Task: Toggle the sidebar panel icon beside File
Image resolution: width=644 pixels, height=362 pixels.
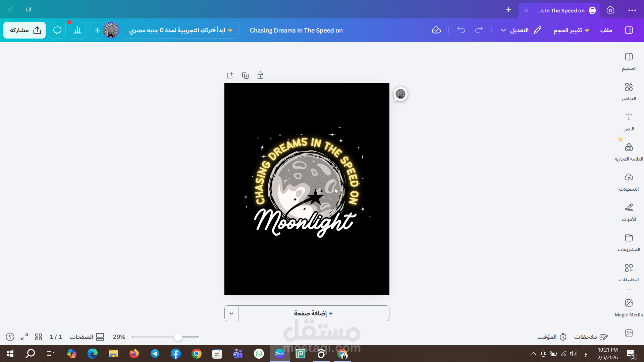Action: pyautogui.click(x=629, y=30)
